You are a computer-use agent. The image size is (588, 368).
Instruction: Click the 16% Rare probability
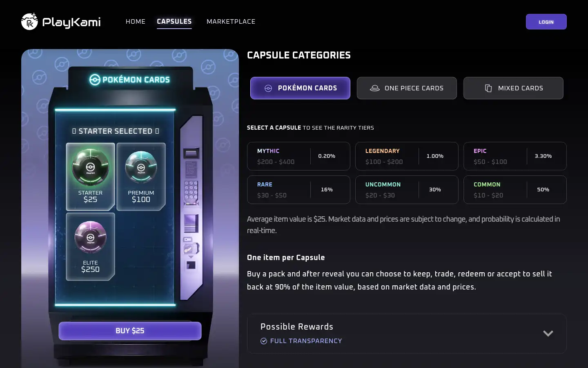click(x=327, y=190)
